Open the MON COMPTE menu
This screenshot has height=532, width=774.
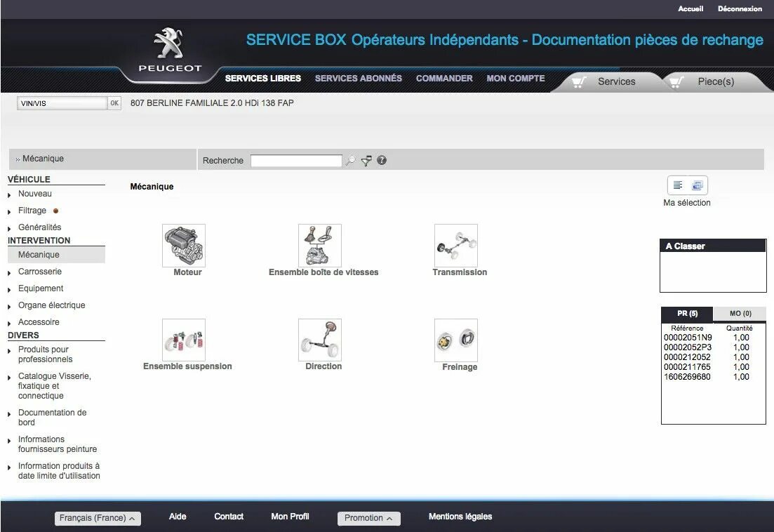tap(516, 79)
